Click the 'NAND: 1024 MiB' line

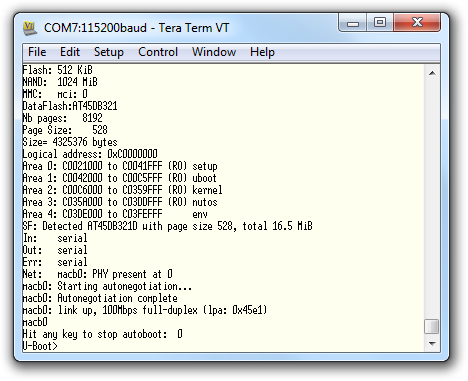pos(60,82)
